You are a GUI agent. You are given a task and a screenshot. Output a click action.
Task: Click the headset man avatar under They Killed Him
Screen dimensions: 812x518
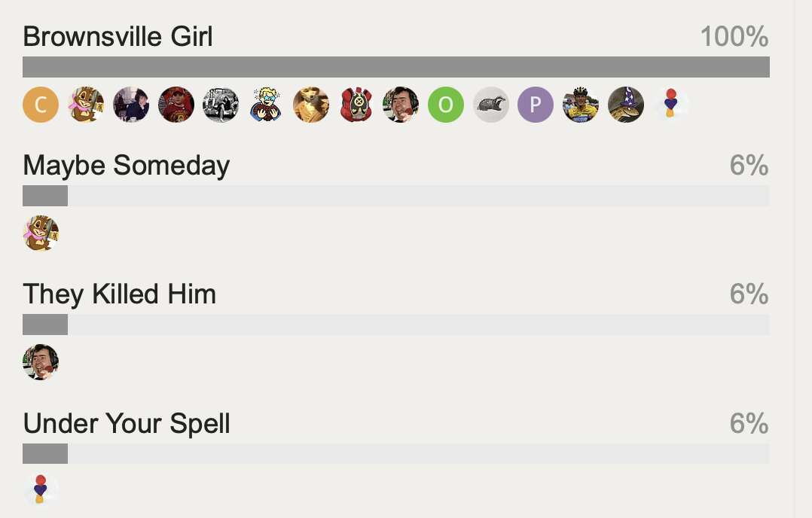pos(41,362)
